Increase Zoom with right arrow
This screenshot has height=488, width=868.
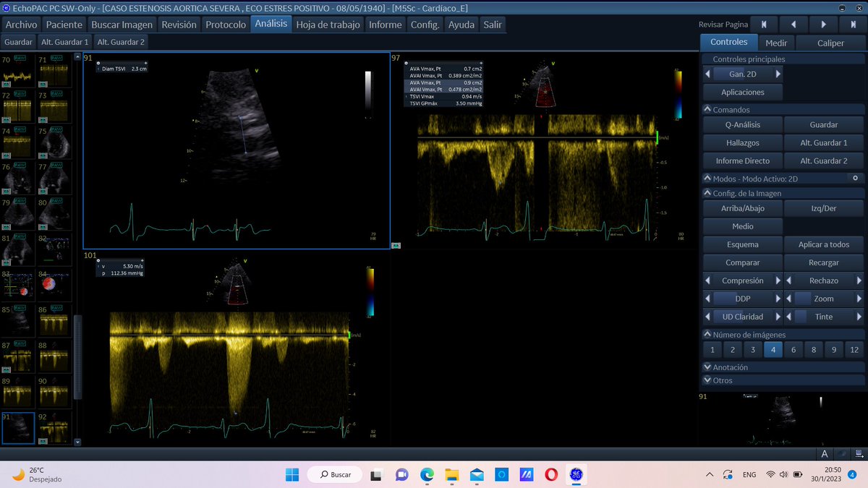[859, 299]
